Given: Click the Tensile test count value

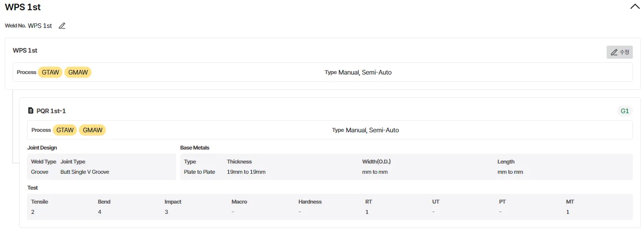Looking at the screenshot, I should point(33,212).
